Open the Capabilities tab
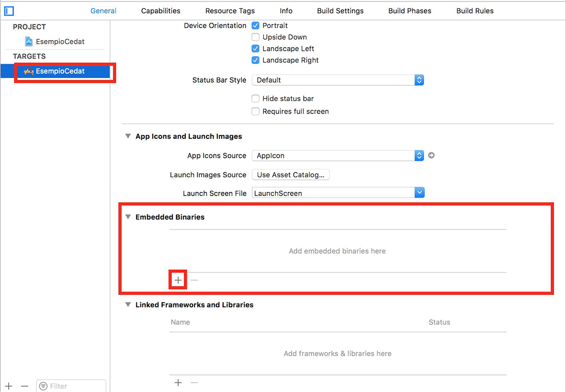 click(x=161, y=11)
